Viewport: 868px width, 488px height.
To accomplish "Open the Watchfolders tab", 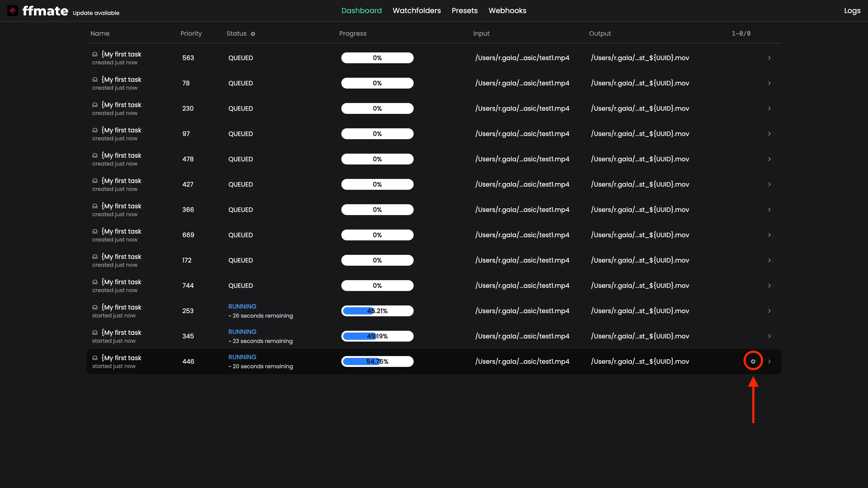I will click(416, 10).
